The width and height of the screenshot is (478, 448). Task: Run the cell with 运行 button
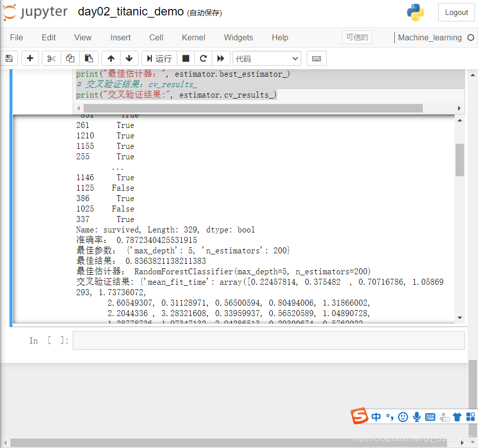tap(159, 58)
